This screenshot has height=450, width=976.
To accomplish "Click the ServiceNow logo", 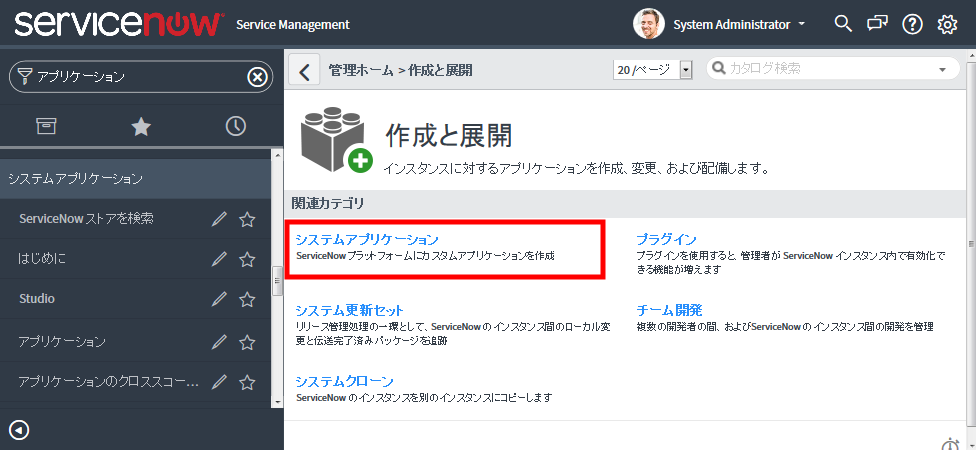I will click(120, 24).
